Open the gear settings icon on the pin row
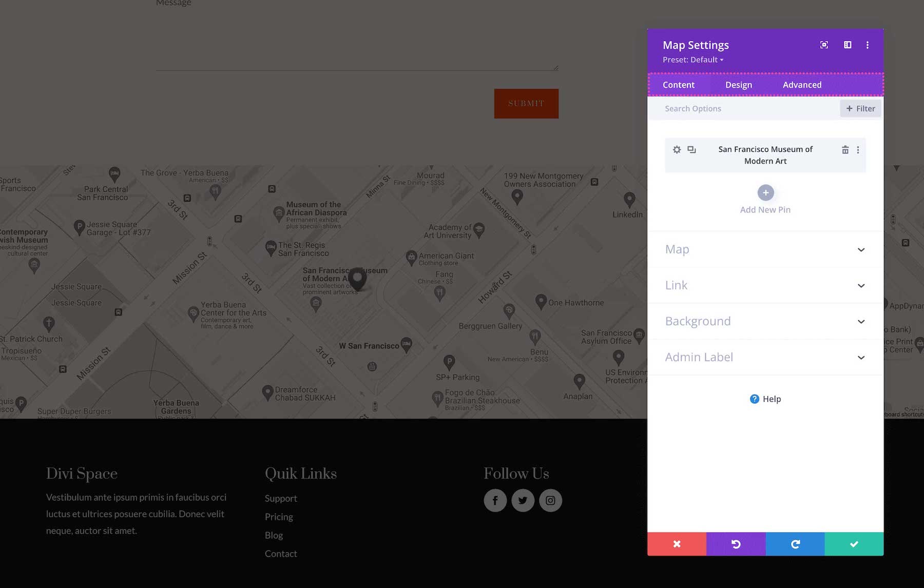 pyautogui.click(x=677, y=149)
